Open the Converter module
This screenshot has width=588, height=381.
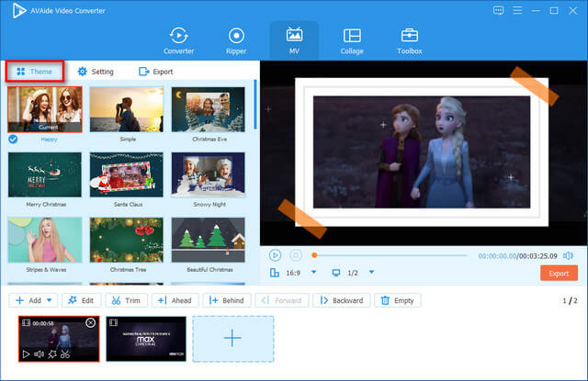tap(178, 40)
